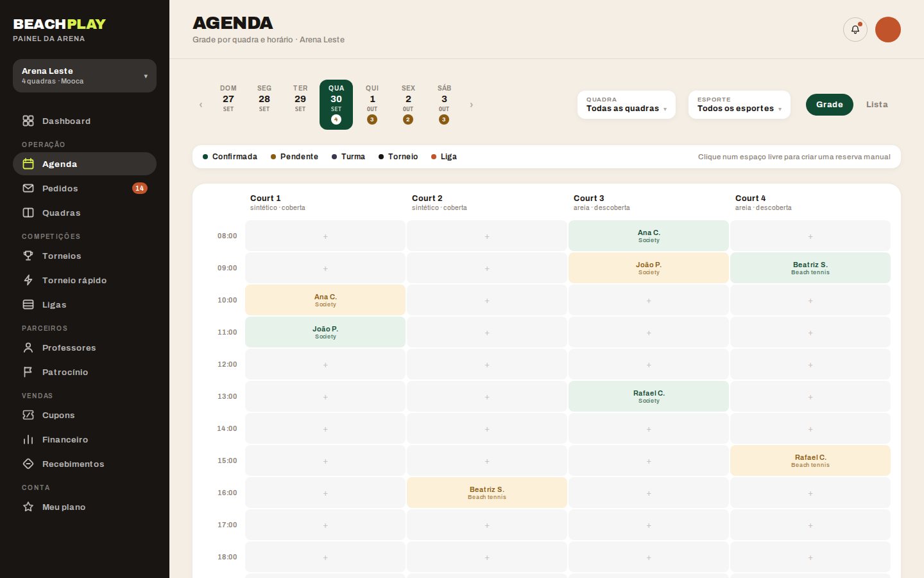Click the Patrocínio flag icon

point(28,372)
